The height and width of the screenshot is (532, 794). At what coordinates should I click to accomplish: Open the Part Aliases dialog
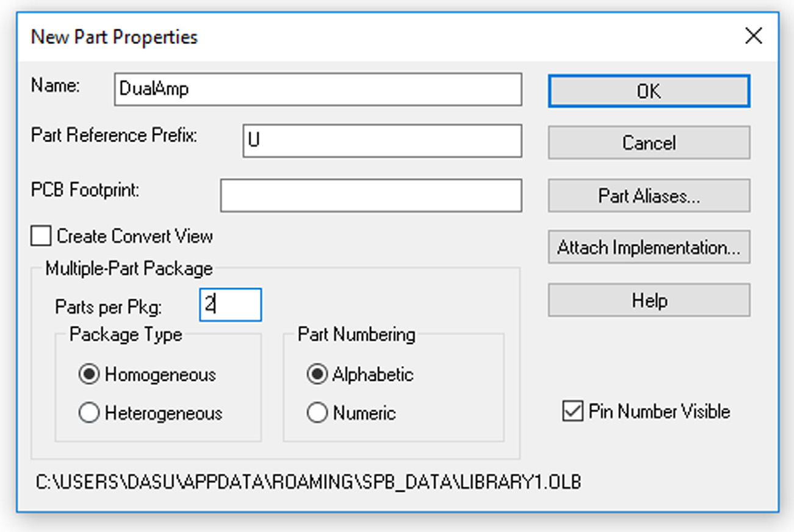[649, 196]
